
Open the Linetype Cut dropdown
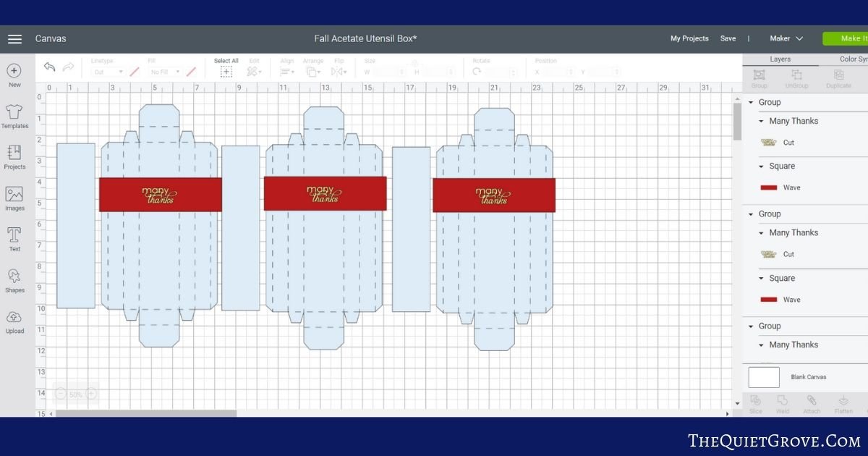point(109,72)
